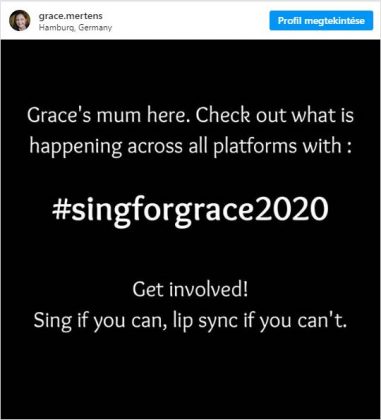Click the word 'involved!' in the post
The image size is (381, 420).
[209, 289]
